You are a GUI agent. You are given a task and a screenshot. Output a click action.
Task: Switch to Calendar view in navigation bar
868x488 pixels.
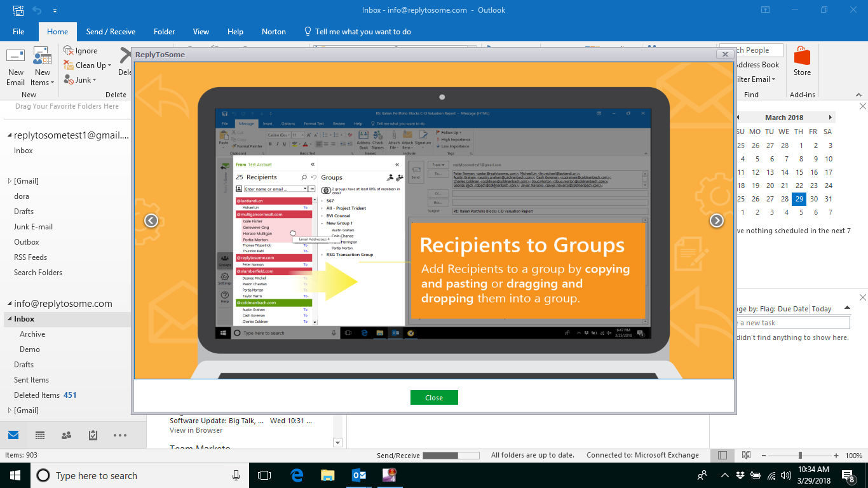[x=40, y=435]
